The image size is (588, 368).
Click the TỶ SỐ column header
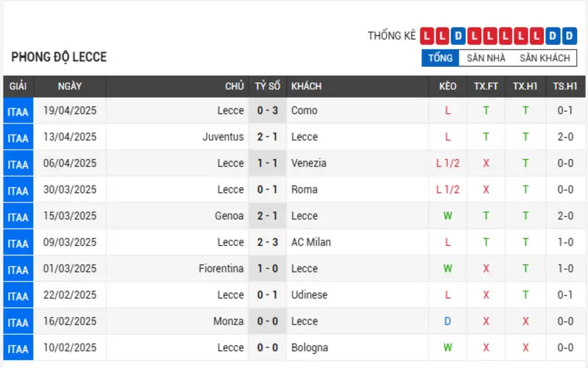click(x=268, y=86)
